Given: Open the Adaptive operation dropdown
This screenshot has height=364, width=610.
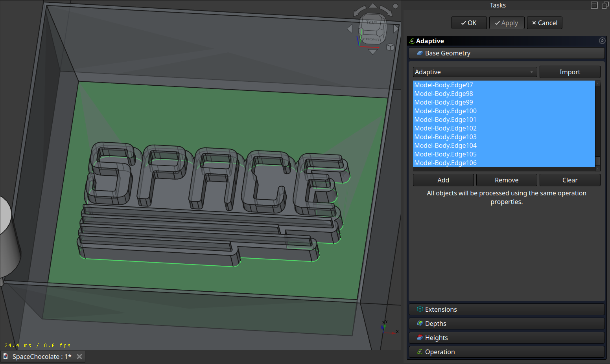Looking at the screenshot, I should 475,72.
